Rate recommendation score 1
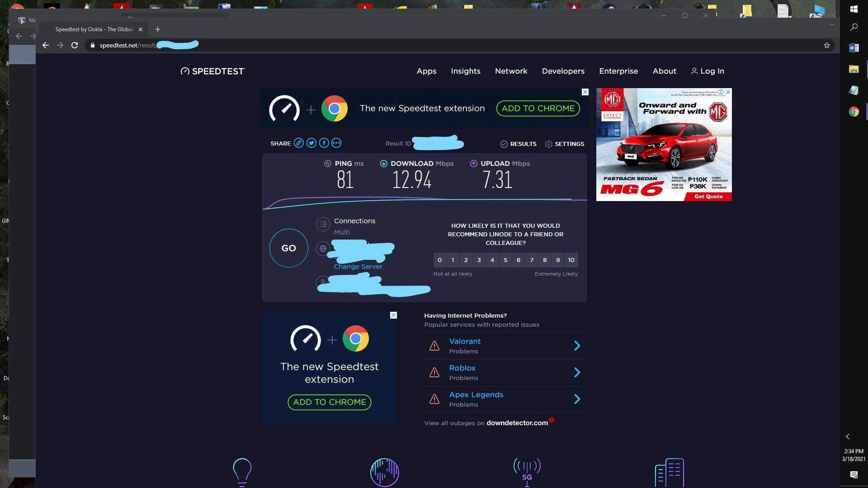868x488 pixels. [x=453, y=260]
